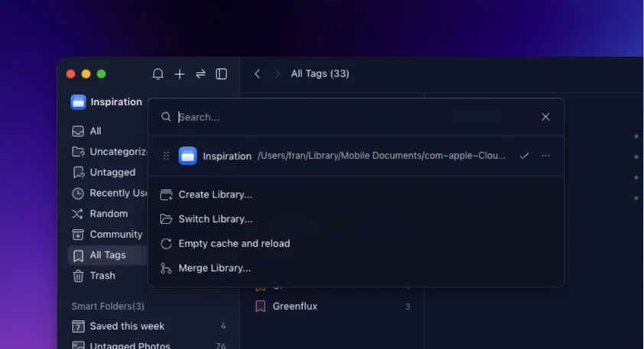Click the checkmark on the Inspiration library row
This screenshot has width=644, height=349.
click(524, 156)
